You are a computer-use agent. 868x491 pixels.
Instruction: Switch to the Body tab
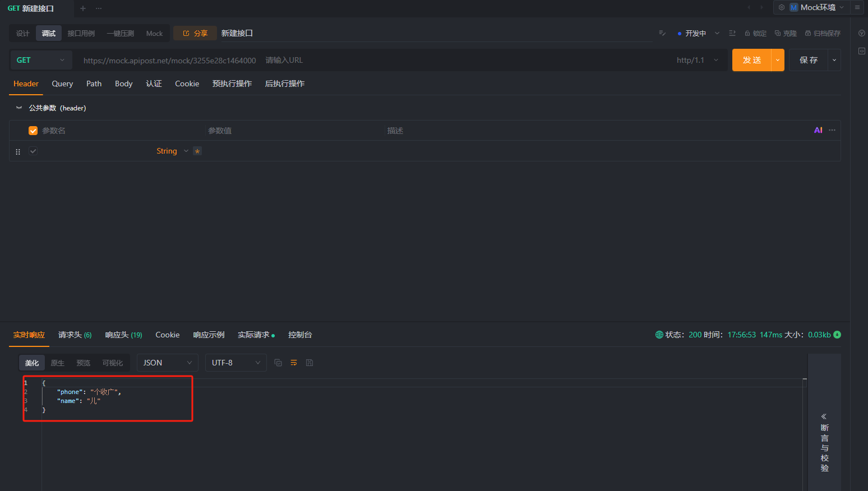tap(123, 84)
